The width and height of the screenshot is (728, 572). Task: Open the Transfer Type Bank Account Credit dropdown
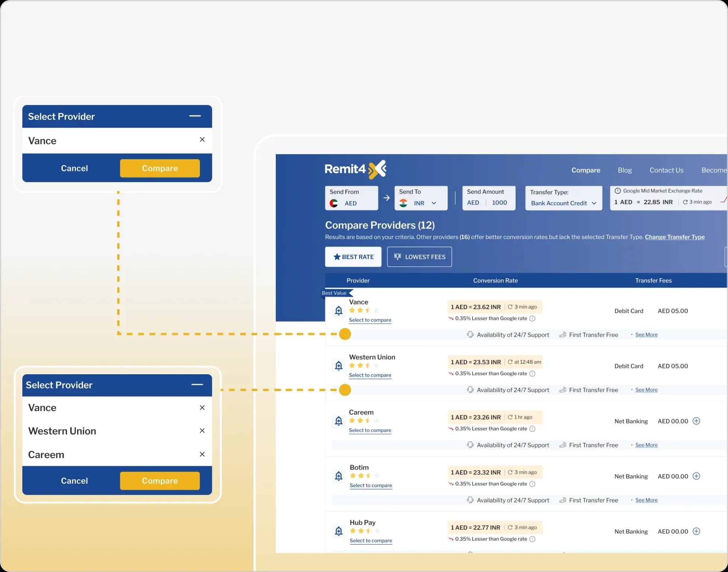[x=563, y=198]
